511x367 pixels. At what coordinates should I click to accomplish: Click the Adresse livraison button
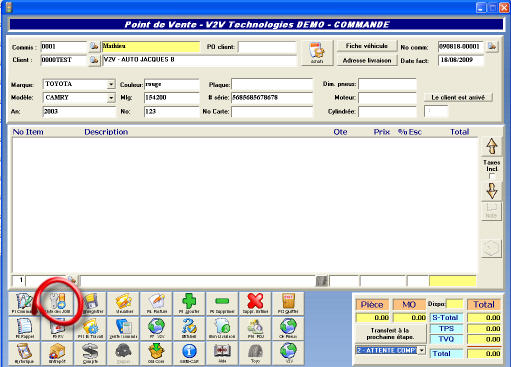point(367,60)
